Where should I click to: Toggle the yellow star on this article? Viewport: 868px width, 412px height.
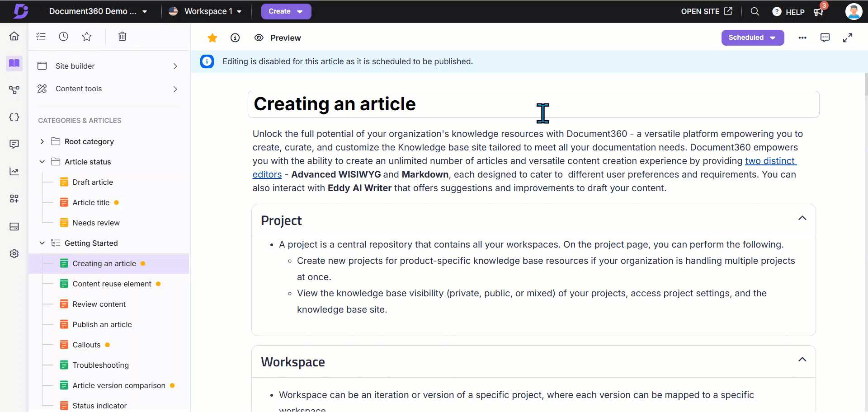pos(212,38)
